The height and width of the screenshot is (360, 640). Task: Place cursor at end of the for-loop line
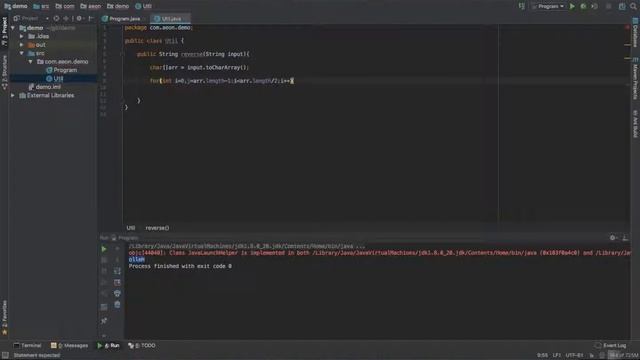[x=293, y=81]
